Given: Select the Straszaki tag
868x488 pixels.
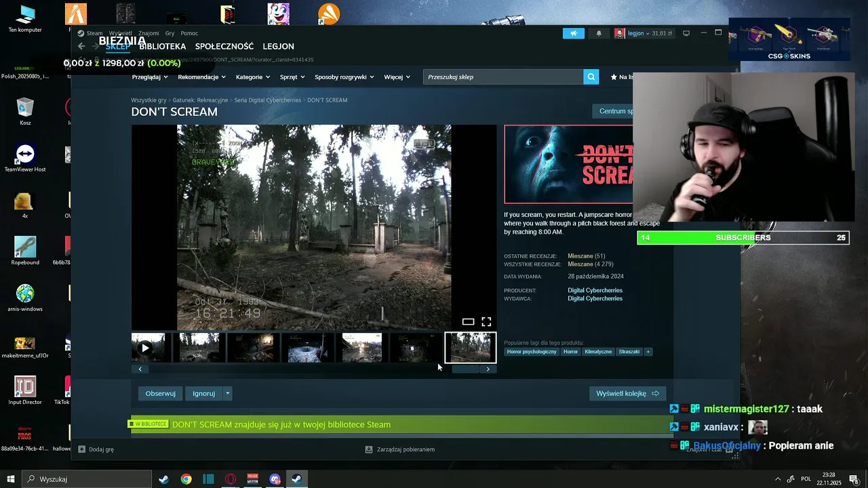Looking at the screenshot, I should pos(629,352).
